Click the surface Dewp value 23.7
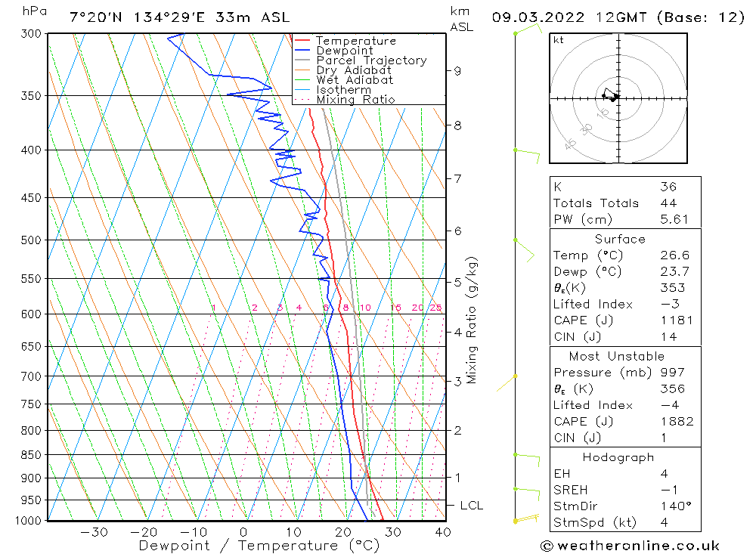The height and width of the screenshot is (554, 756). coord(674,271)
